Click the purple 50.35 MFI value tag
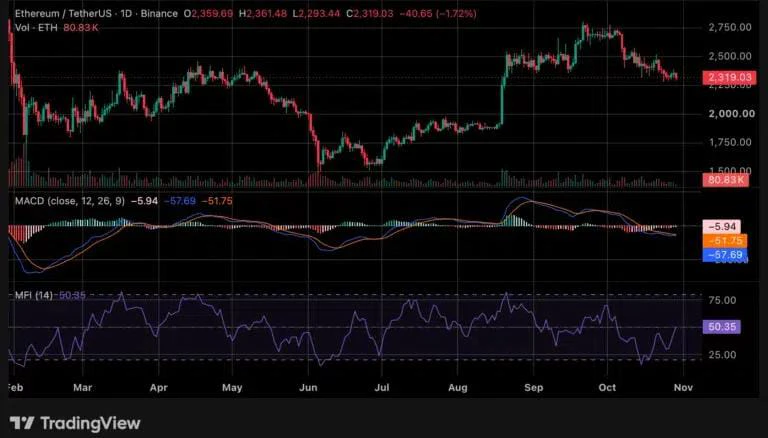 point(722,327)
